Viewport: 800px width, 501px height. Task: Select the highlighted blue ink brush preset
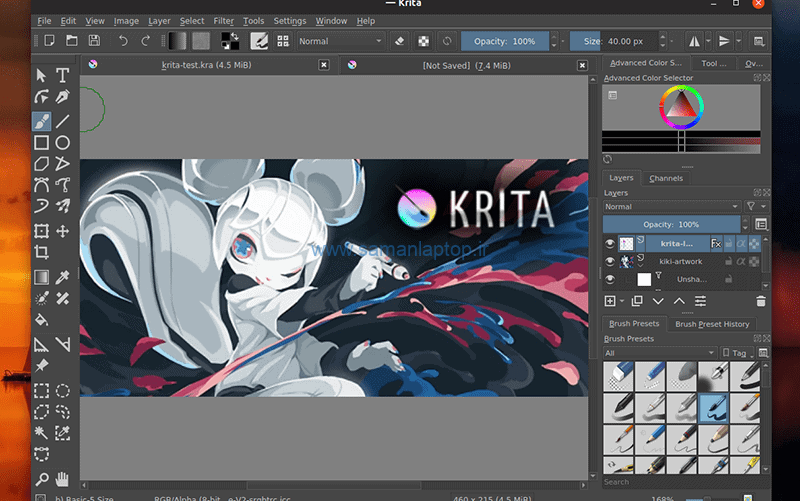coord(713,408)
